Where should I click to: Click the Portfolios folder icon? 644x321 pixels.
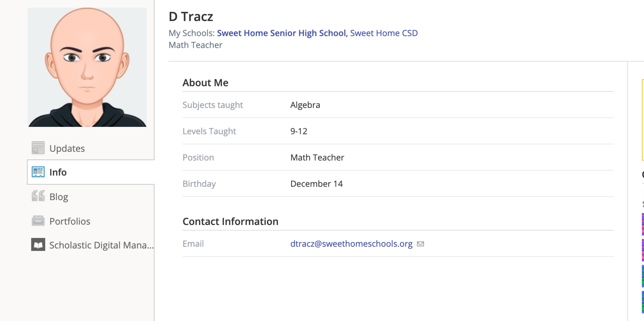(38, 221)
